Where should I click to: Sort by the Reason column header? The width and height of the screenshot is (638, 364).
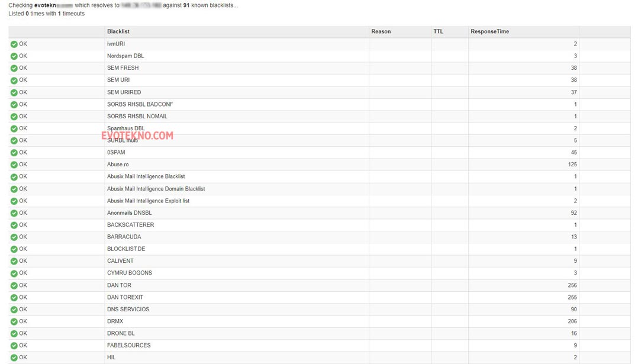pyautogui.click(x=381, y=31)
